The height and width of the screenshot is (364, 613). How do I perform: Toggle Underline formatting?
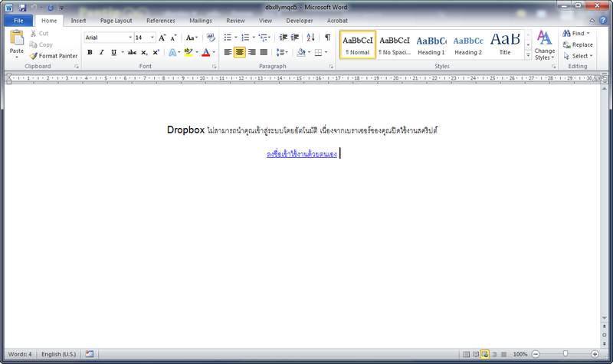pyautogui.click(x=113, y=52)
